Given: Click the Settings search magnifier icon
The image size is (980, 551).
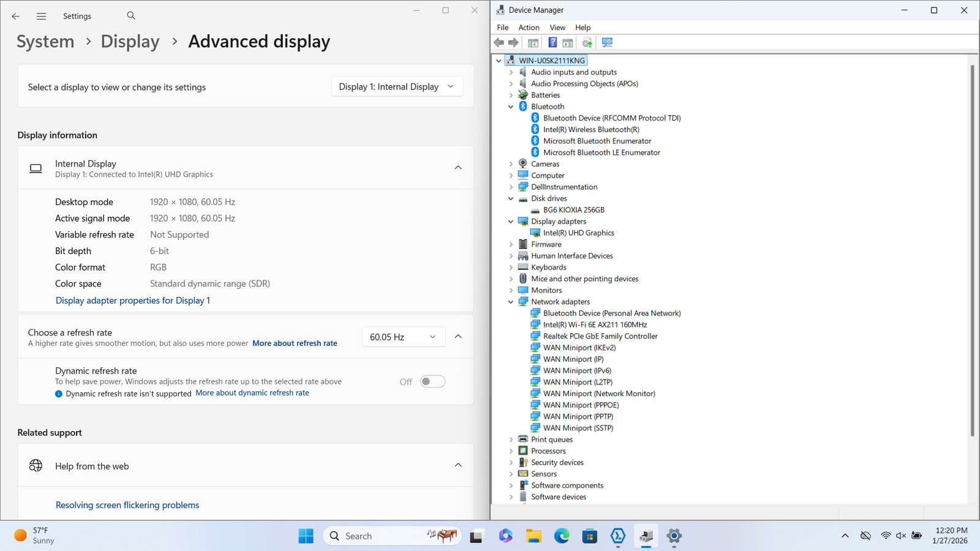Looking at the screenshot, I should point(131,16).
